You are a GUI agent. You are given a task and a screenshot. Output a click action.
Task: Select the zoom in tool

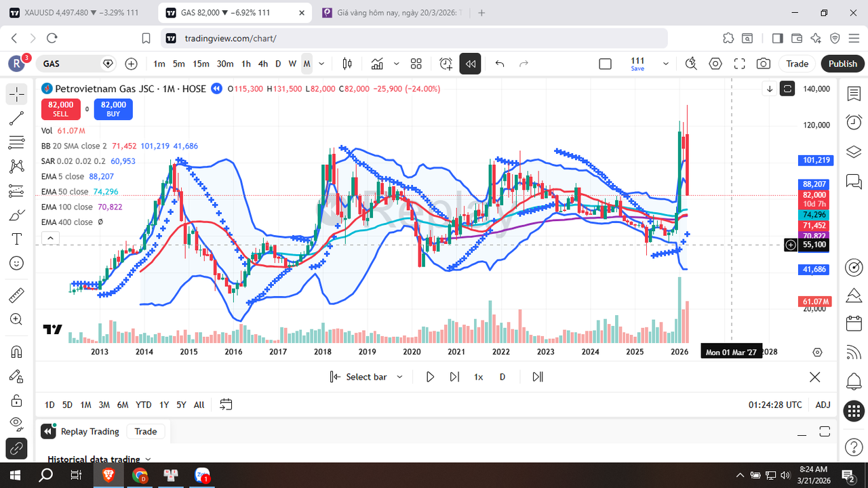(x=16, y=319)
